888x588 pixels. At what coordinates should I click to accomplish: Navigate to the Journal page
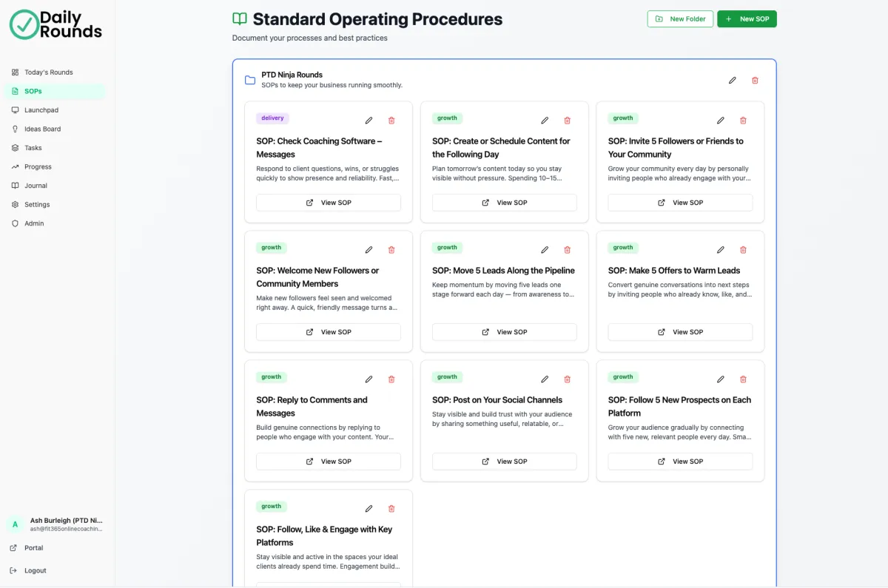36,186
